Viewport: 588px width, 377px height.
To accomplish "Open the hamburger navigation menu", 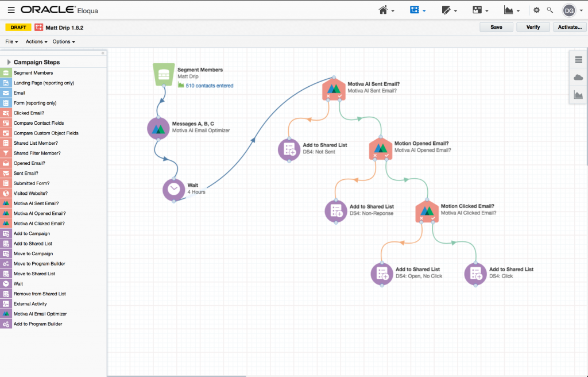I will click(x=11, y=10).
